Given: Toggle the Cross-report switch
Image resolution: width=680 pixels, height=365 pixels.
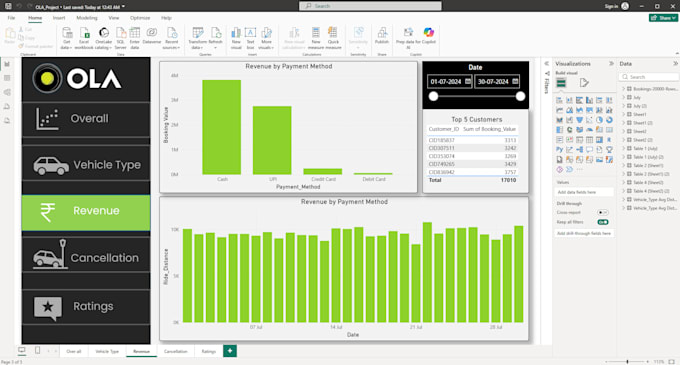Looking at the screenshot, I should coord(603,212).
